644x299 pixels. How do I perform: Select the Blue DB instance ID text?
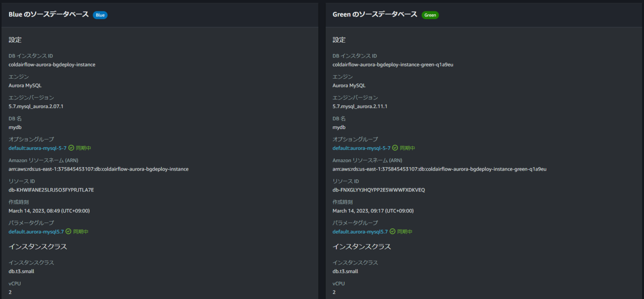(x=52, y=64)
